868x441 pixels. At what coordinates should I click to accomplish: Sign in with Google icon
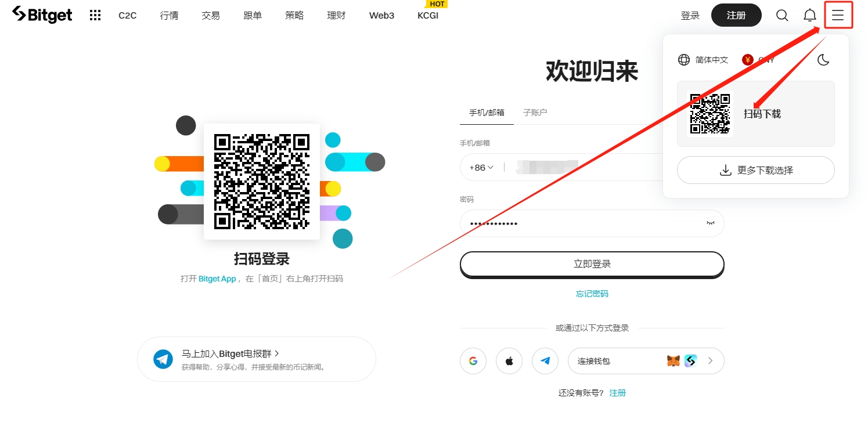coord(473,361)
